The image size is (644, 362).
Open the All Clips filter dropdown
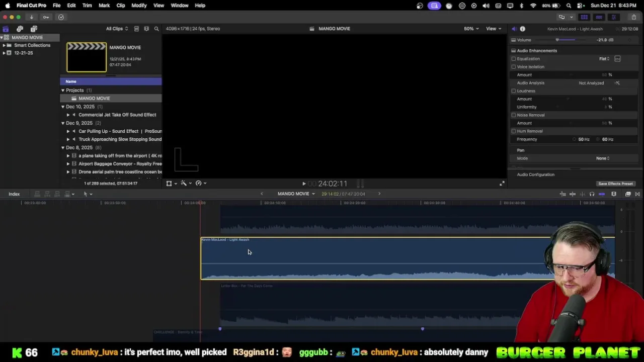117,29
